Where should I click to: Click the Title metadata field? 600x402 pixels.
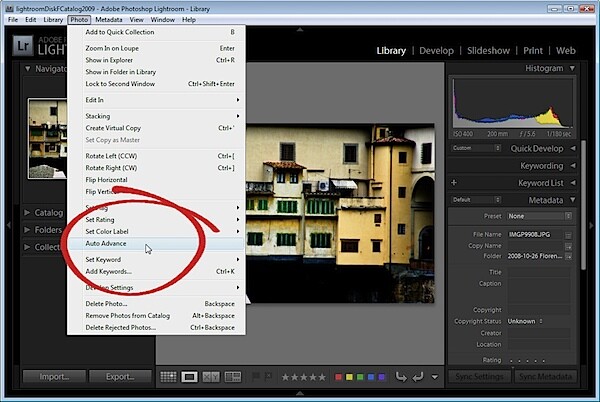click(x=539, y=272)
